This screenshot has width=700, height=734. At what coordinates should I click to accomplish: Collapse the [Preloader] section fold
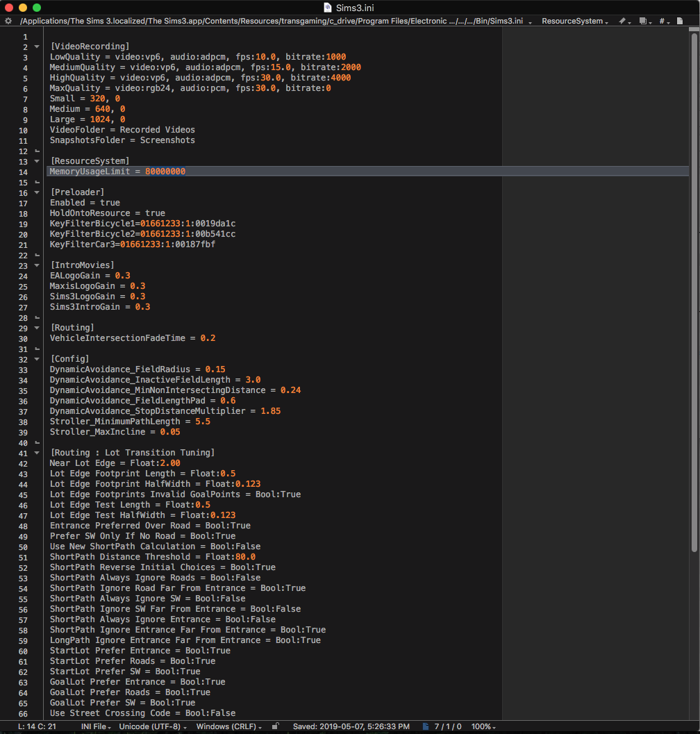click(37, 192)
